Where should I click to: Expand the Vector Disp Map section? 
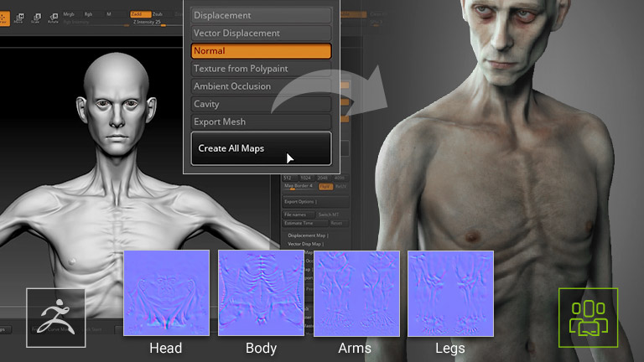[307, 245]
